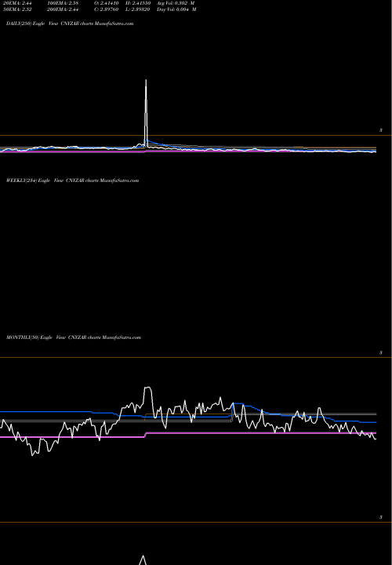Click axis label 3 under the MONTHLY title
392x565 pixels.
(381, 353)
